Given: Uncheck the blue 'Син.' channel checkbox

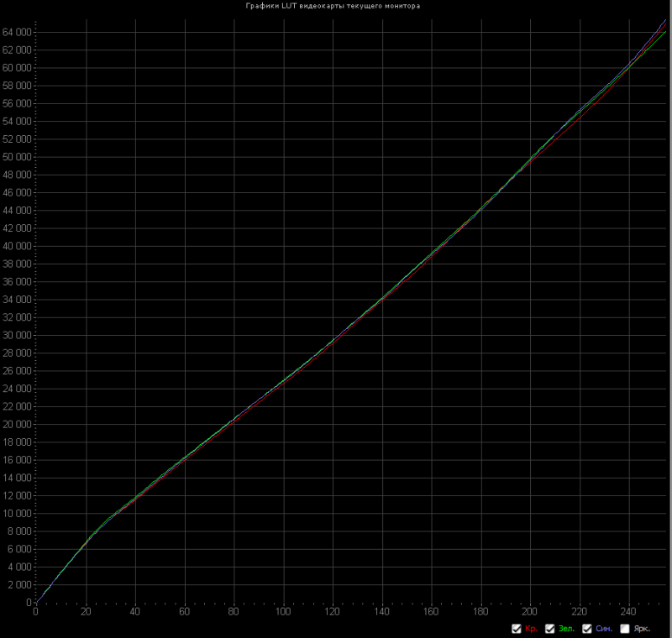Looking at the screenshot, I should tap(587, 629).
